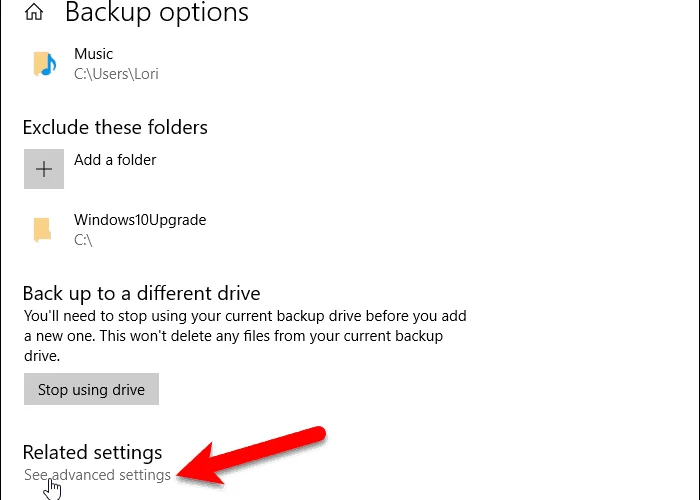
Task: Go to Settings home via house icon
Action: [x=34, y=12]
